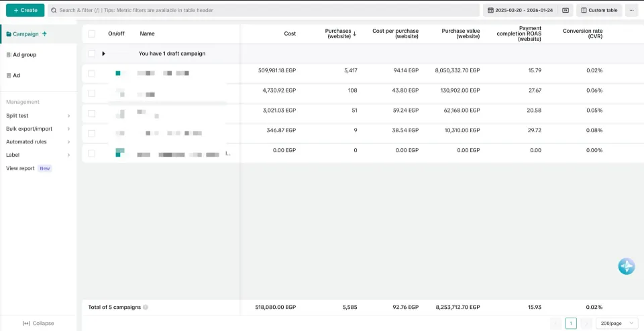Click the sparkle icon beside Campaign
644x331 pixels.
[44, 34]
